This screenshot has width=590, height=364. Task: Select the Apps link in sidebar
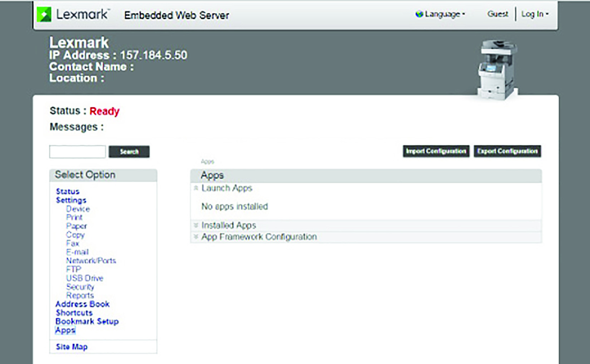point(65,330)
